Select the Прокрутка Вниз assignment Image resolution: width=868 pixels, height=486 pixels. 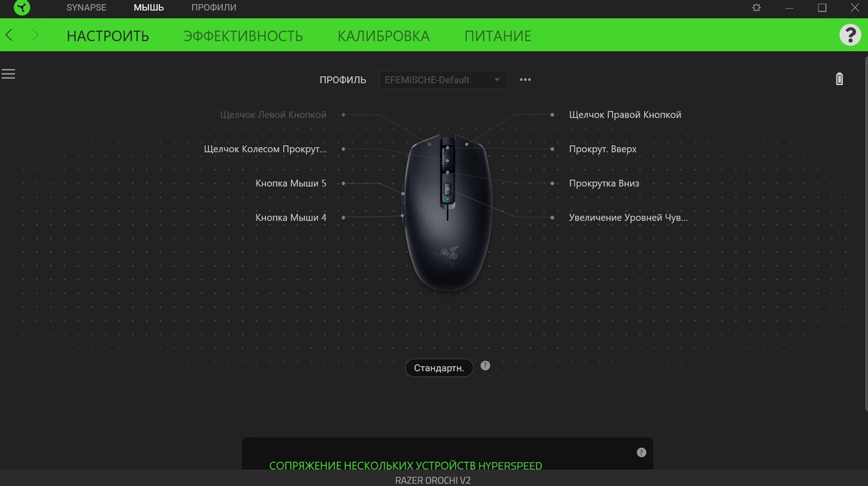pyautogui.click(x=604, y=183)
